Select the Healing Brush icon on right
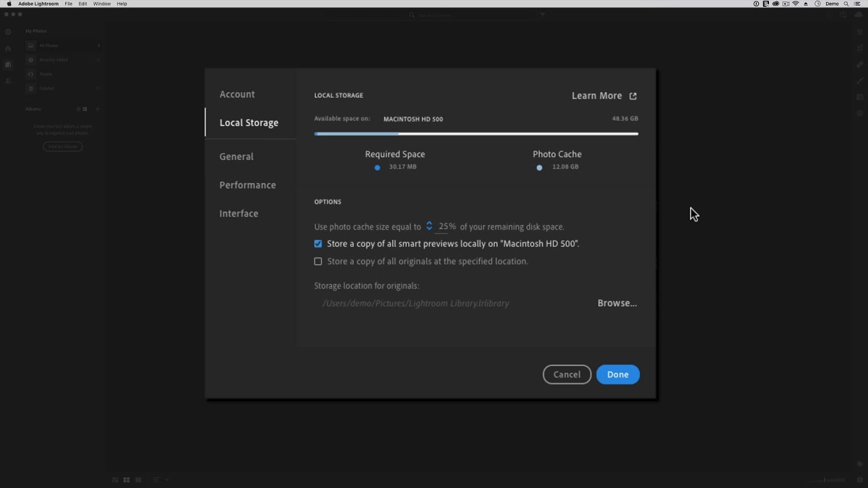Screen dimensions: 868x488 click(x=860, y=64)
